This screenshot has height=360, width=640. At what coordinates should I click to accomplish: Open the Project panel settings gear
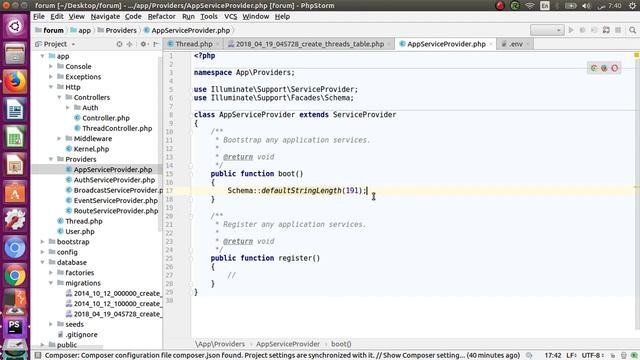pyautogui.click(x=143, y=44)
